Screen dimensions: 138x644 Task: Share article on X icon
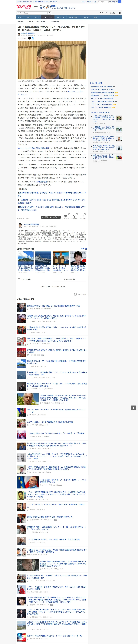click(x=29, y=38)
